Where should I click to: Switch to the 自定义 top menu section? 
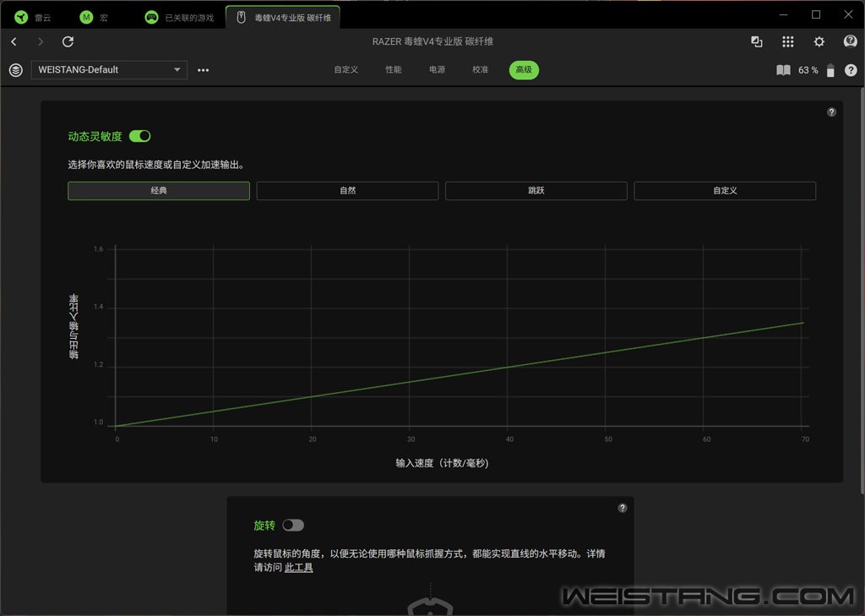[345, 69]
